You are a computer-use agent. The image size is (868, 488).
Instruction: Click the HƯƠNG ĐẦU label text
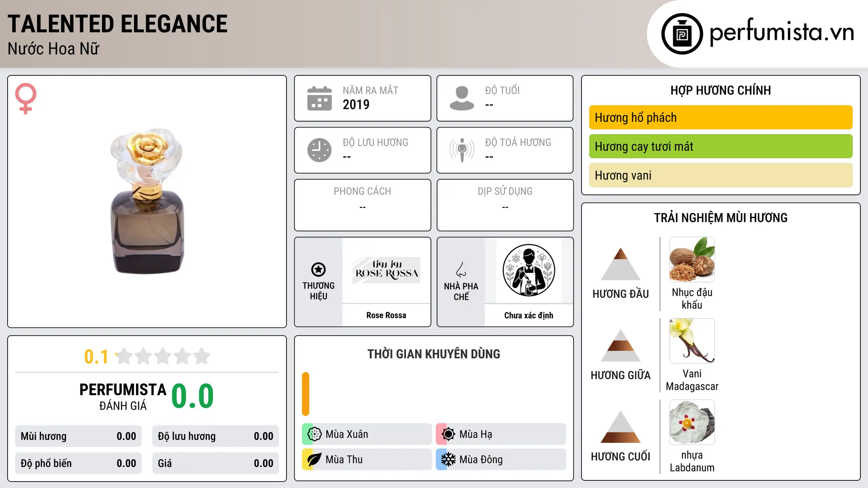(x=620, y=294)
